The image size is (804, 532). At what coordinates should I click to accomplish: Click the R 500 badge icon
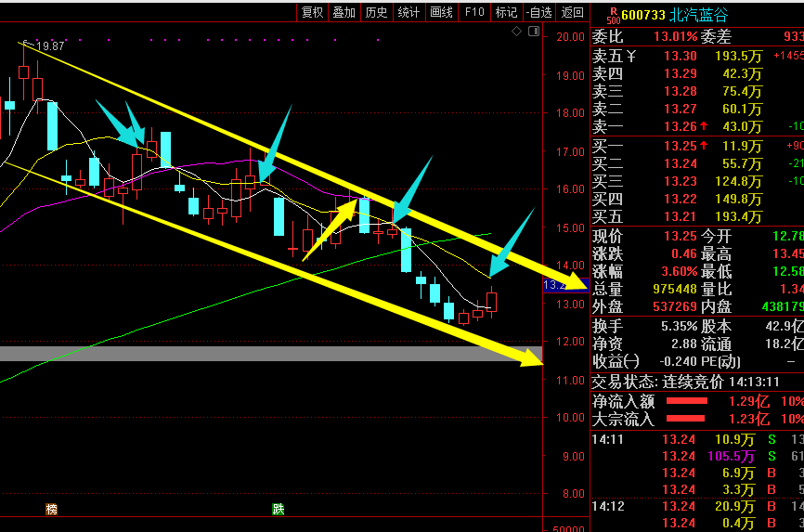coord(613,16)
